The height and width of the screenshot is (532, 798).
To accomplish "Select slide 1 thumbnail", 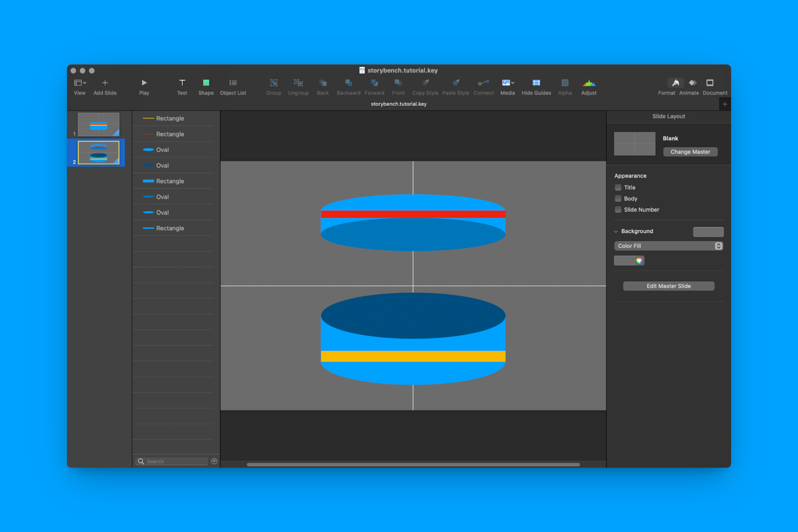I will (99, 124).
